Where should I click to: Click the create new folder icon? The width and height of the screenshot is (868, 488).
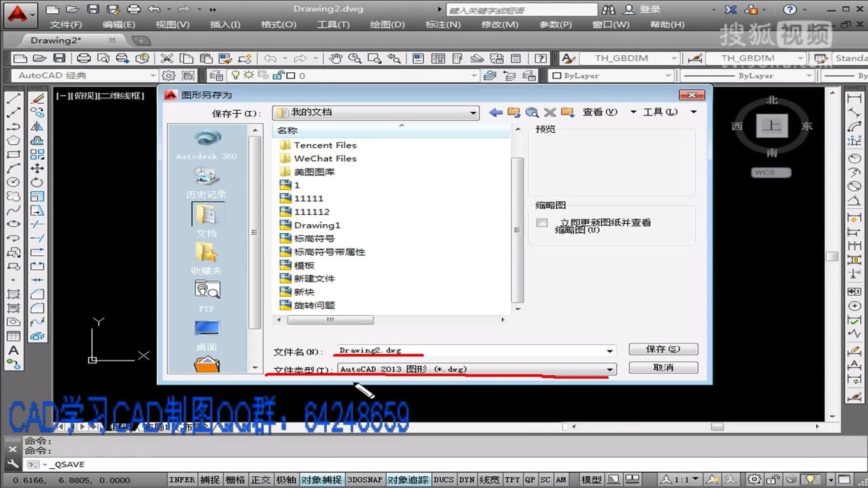568,112
